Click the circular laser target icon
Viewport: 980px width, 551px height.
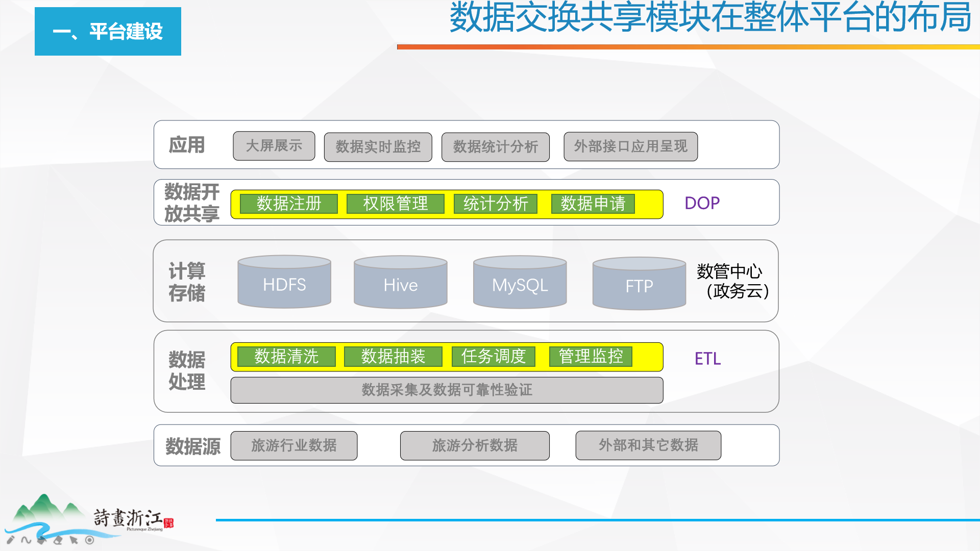pyautogui.click(x=90, y=540)
